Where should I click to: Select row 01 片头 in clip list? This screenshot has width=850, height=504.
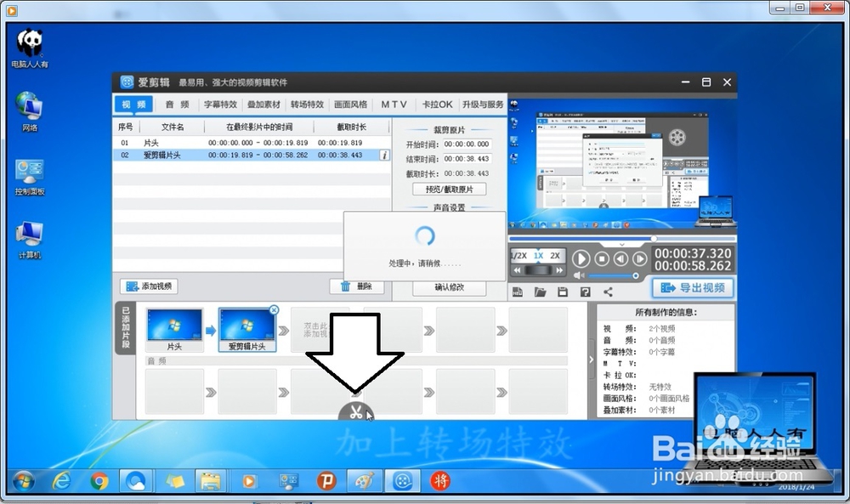(252, 143)
